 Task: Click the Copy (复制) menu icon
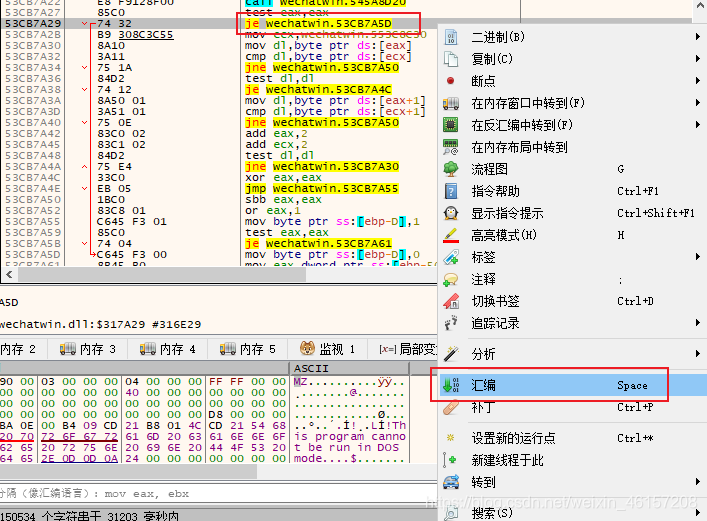[x=450, y=59]
